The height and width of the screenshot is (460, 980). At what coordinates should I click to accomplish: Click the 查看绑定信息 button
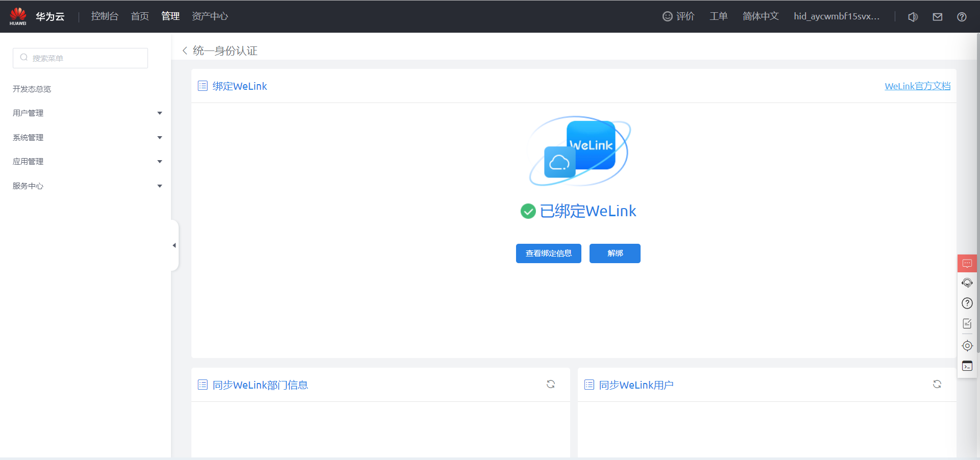pyautogui.click(x=549, y=253)
